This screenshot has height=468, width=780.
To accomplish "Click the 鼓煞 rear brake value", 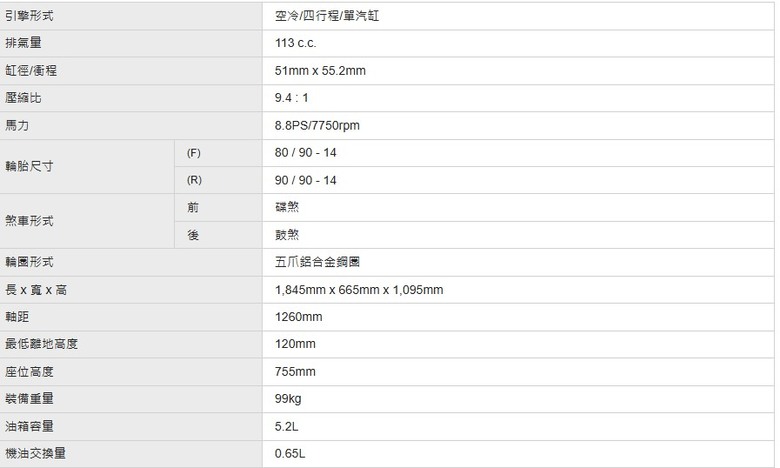I will click(x=287, y=235).
